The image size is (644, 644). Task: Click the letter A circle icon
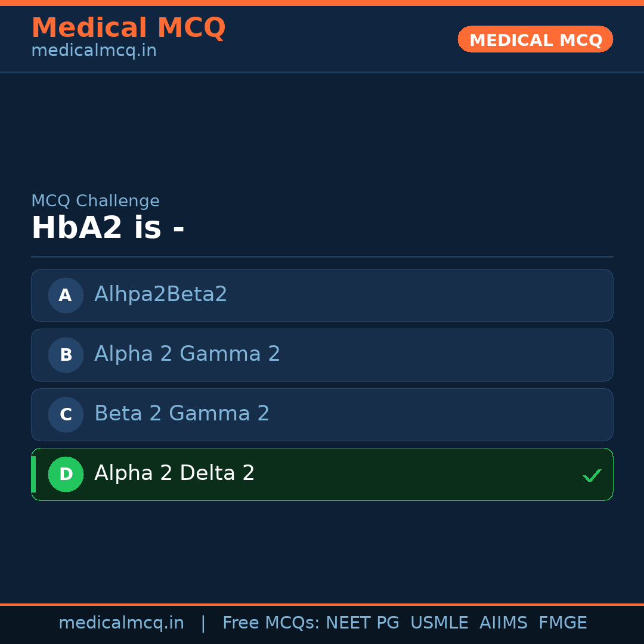[66, 295]
